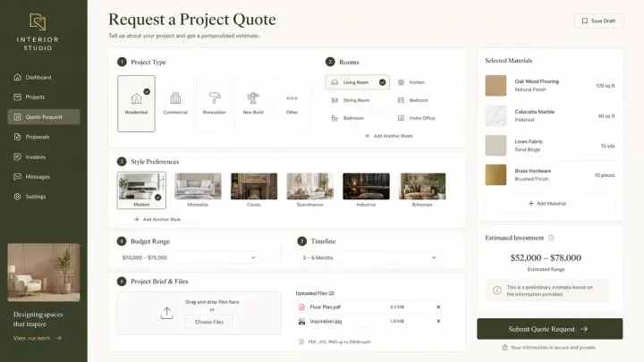Image resolution: width=644 pixels, height=362 pixels.
Task: Click Oak Wood Flooring swatch
Action: (496, 86)
